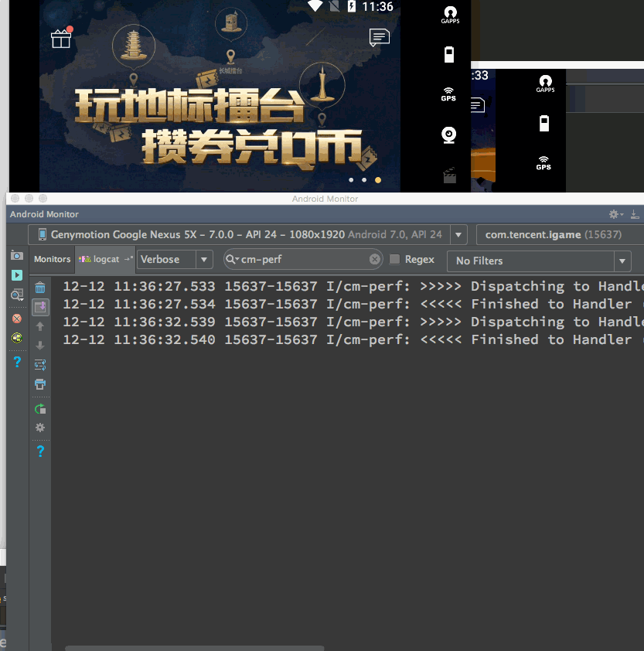644x651 pixels.
Task: Restart logcat with the green arrow icon
Action: click(40, 409)
